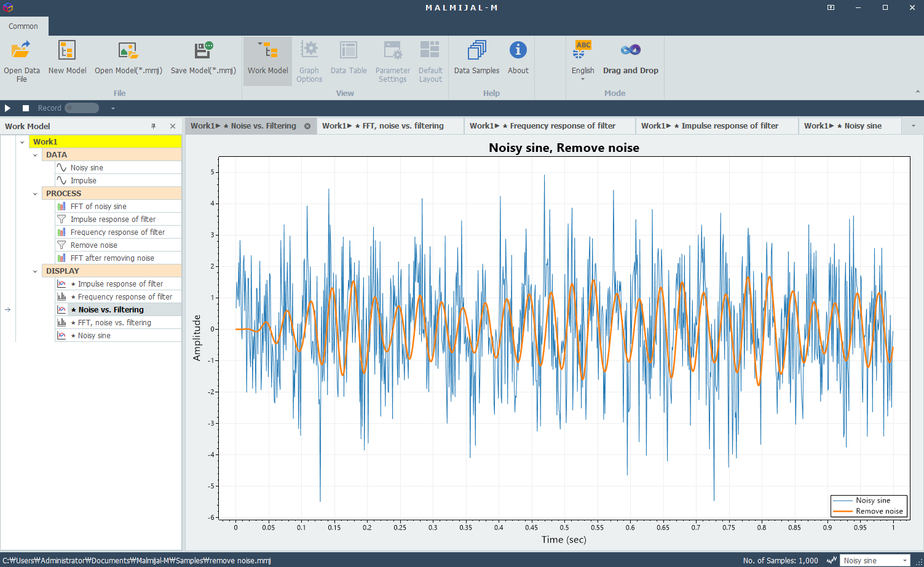
Task: Pin the Work Model panel
Action: pos(154,126)
